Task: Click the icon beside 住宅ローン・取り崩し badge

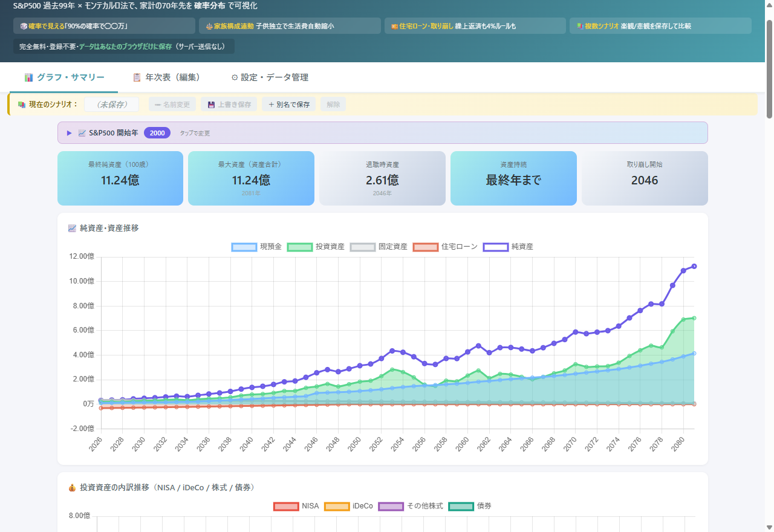Action: click(395, 27)
